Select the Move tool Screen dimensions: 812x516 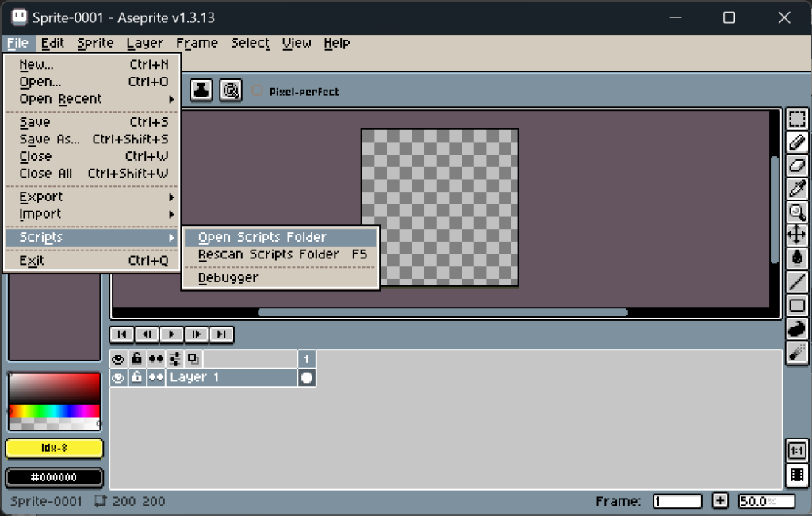click(797, 235)
